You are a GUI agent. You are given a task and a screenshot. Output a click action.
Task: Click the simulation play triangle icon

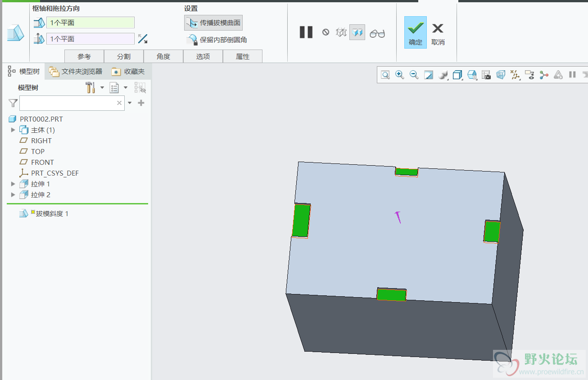(558, 75)
